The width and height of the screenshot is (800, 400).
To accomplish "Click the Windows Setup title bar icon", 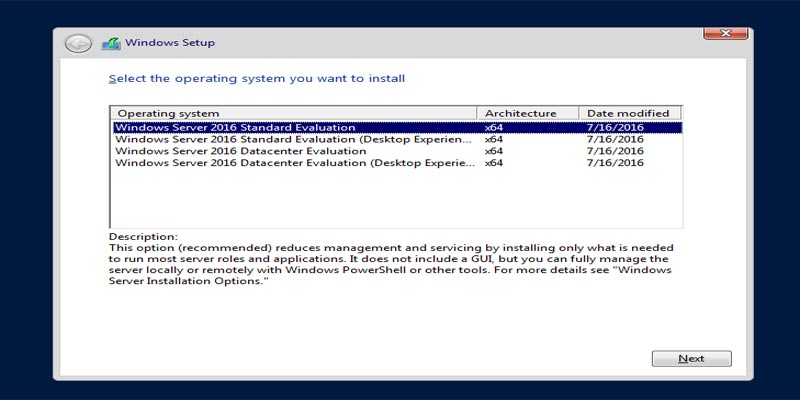I will [110, 43].
